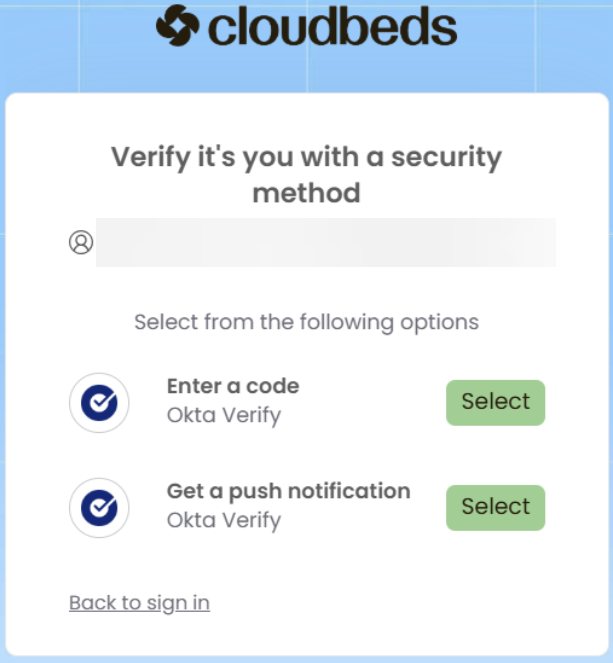Click the redacted username field
This screenshot has height=663, width=613.
[325, 242]
